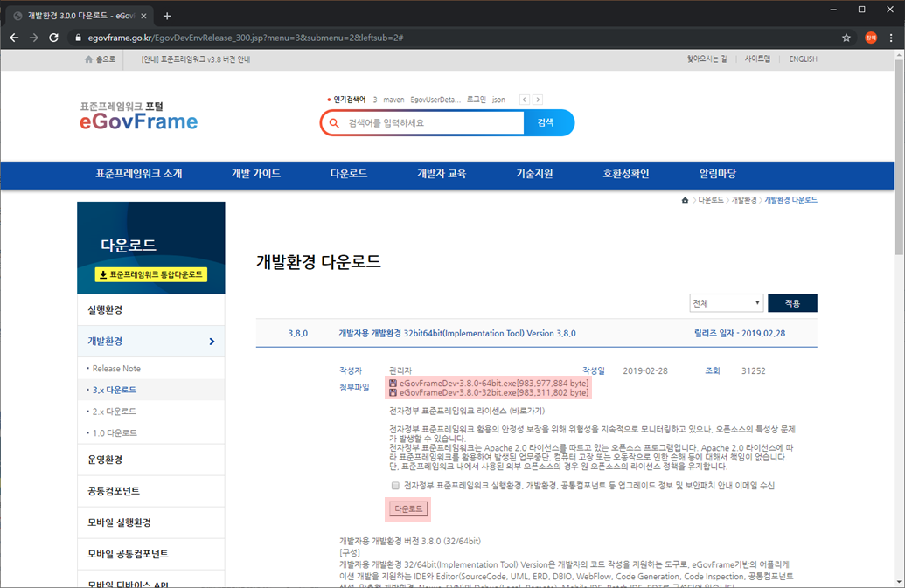Click file icon of eGovFrameDev-3.8.0-32bit.exe
The image size is (905, 588).
click(393, 392)
